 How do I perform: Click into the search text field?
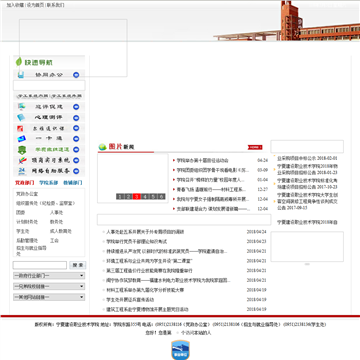click(x=40, y=265)
